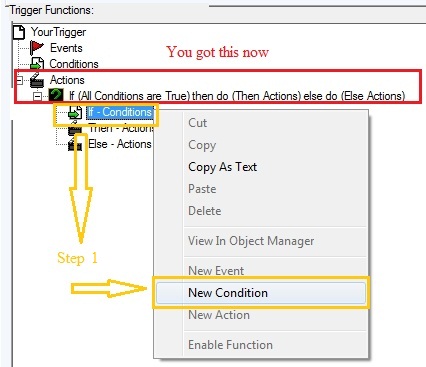The image size is (426, 367).
Task: Select Copy As Text menu entry
Action: click(x=222, y=167)
